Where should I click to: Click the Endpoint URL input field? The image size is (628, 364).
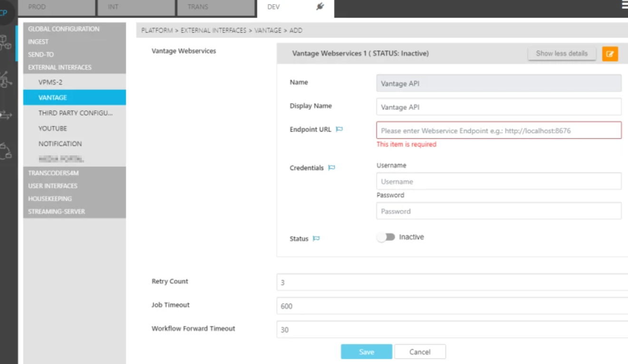coord(498,130)
